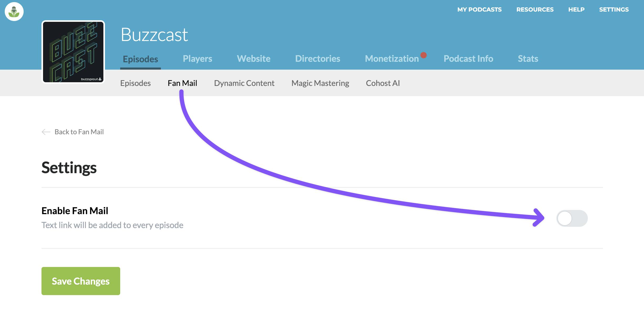Open the Cohost AI section
Image resolution: width=644 pixels, height=309 pixels.
(383, 83)
